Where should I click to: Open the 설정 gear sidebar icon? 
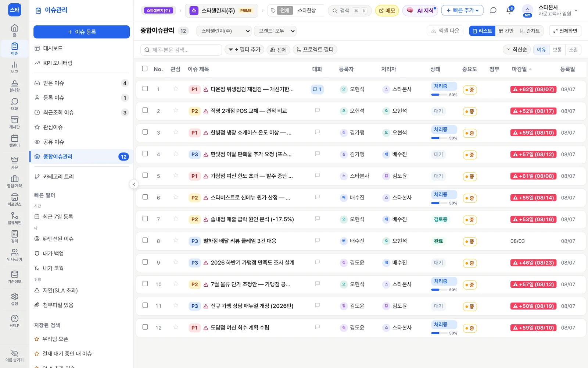14,299
